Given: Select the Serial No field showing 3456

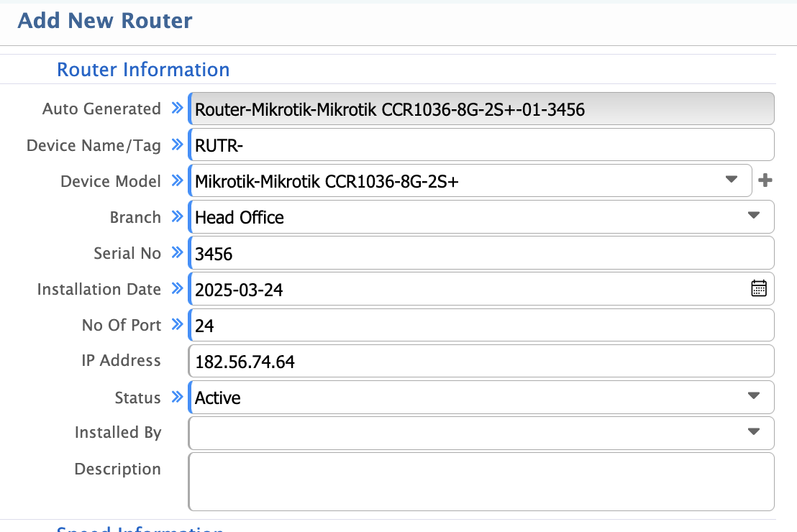Looking at the screenshot, I should [432, 252].
